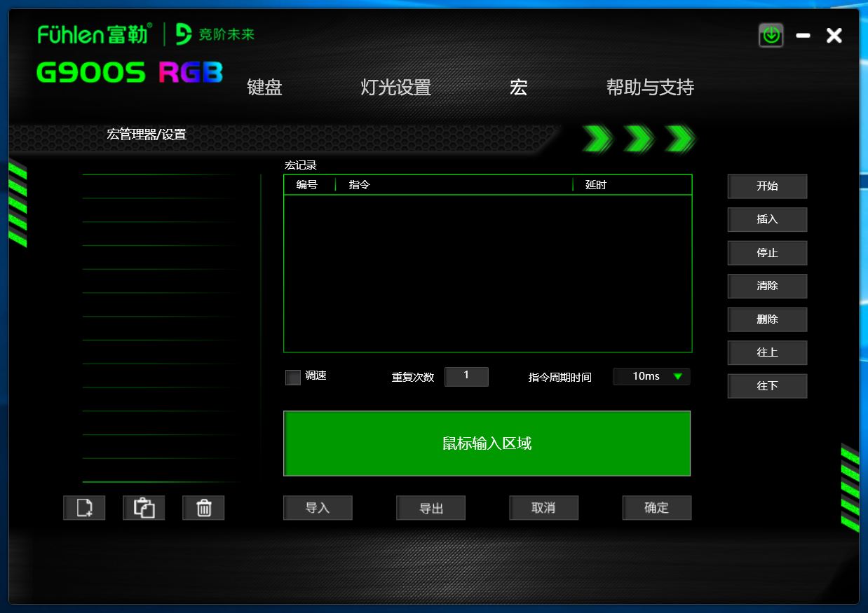Create a new macro with the document-plus icon
The image size is (868, 613).
coord(84,508)
